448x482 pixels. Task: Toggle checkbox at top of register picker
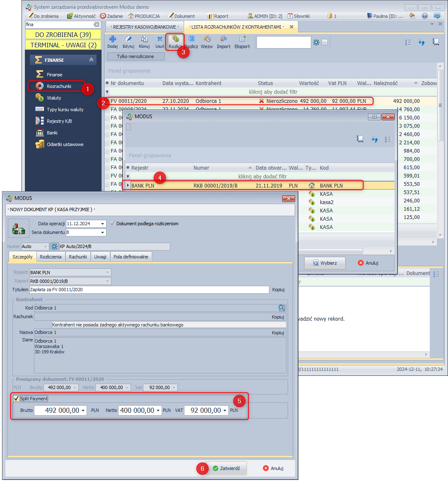[128, 127]
